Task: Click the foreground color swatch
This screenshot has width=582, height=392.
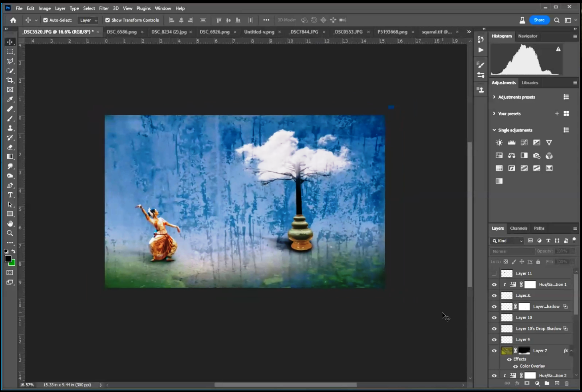Action: (8, 259)
